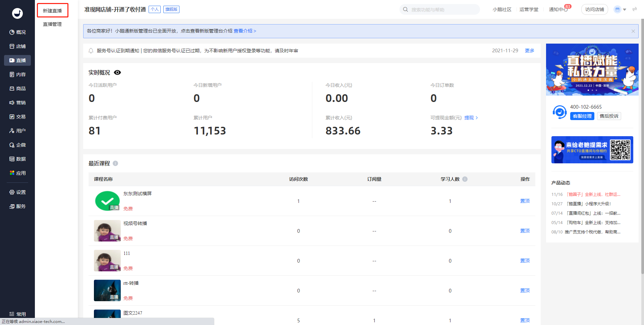Open the 企微 WeCom section
The width and height of the screenshot is (644, 325).
(17, 145)
